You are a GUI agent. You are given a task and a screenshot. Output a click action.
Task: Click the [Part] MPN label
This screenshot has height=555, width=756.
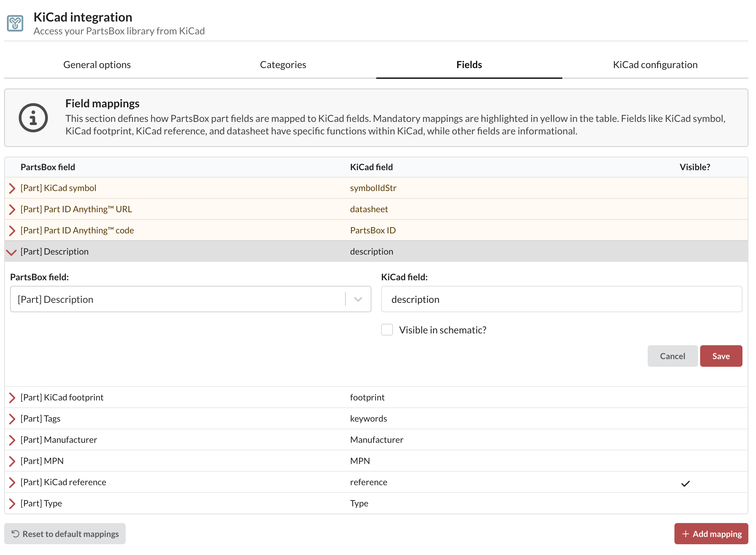click(x=42, y=461)
